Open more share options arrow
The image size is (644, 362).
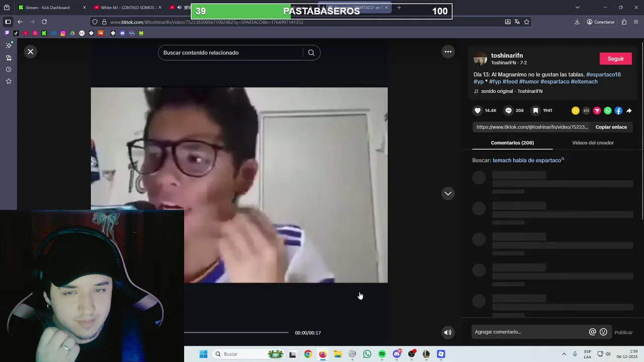click(629, 111)
